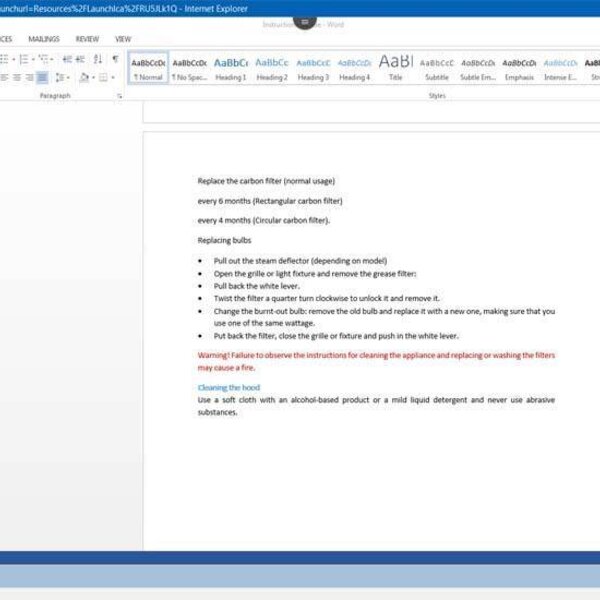
Task: Apply the Intense Emphasis style
Action: pos(561,68)
